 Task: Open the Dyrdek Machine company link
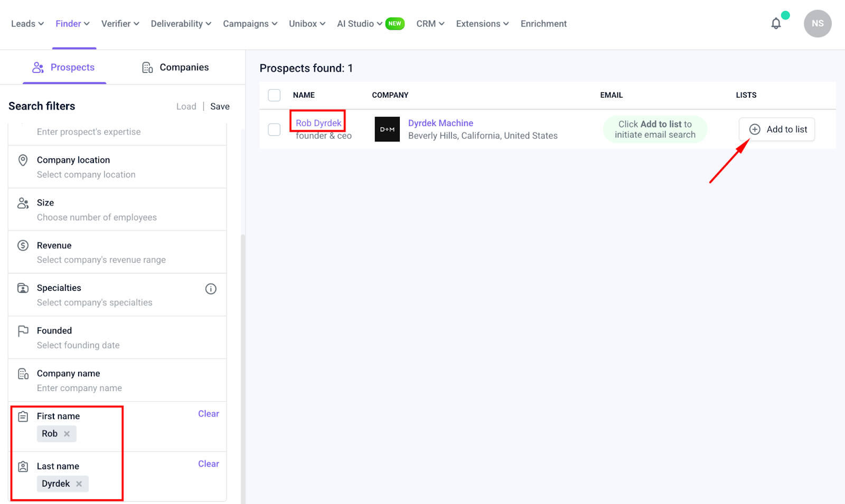(x=440, y=123)
